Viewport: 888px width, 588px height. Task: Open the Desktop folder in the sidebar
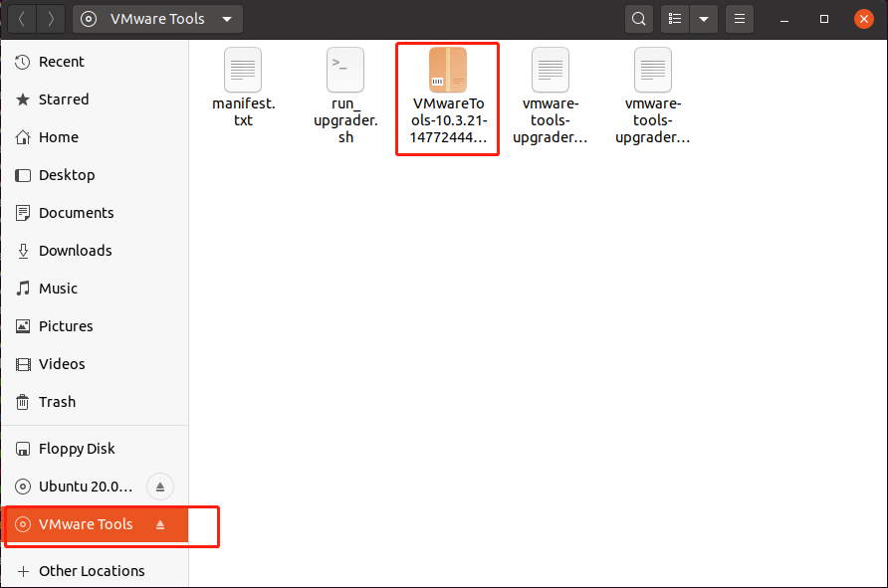[x=96, y=175]
